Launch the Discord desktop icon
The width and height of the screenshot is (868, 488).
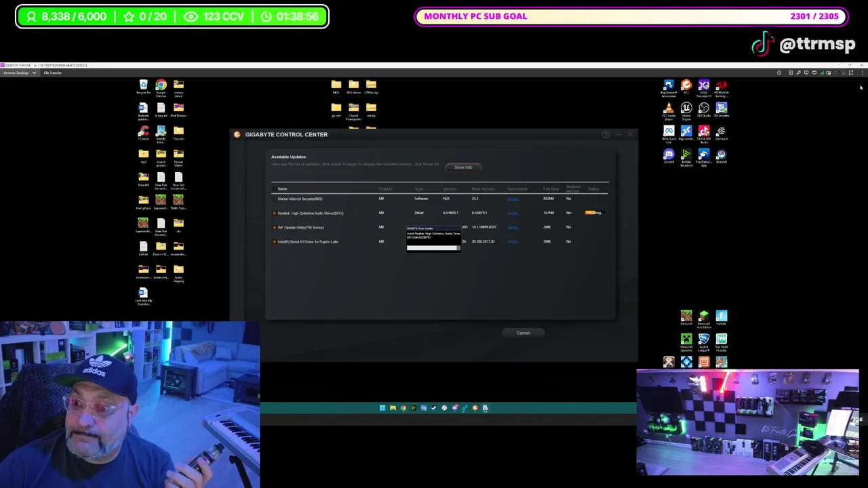pos(669,156)
